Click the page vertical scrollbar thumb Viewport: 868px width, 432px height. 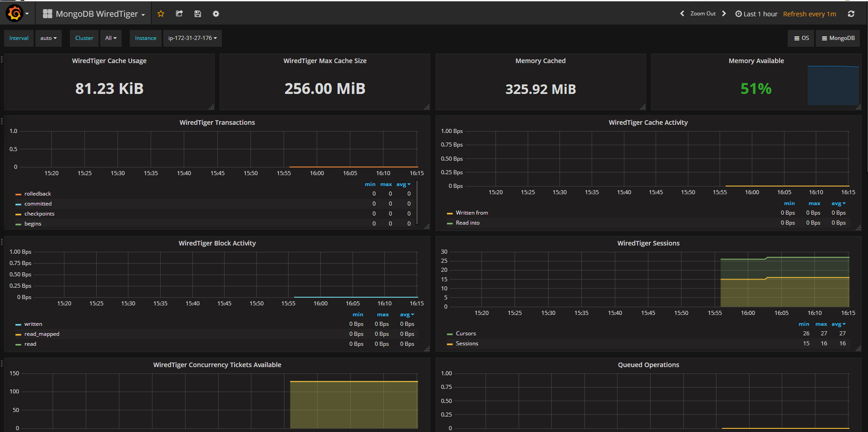coord(866,86)
